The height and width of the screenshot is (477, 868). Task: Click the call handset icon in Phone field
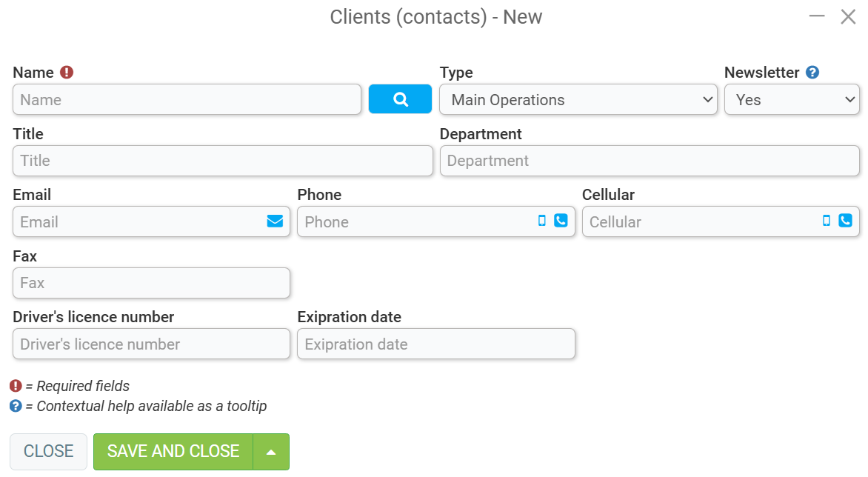click(x=561, y=220)
